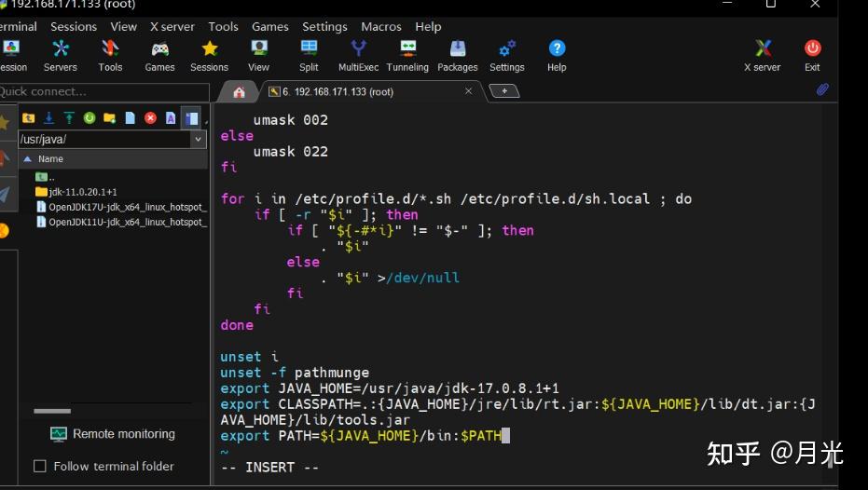Select the jdk-11.0.20.1+1 folder
This screenshot has height=490, width=868.
pyautogui.click(x=76, y=192)
